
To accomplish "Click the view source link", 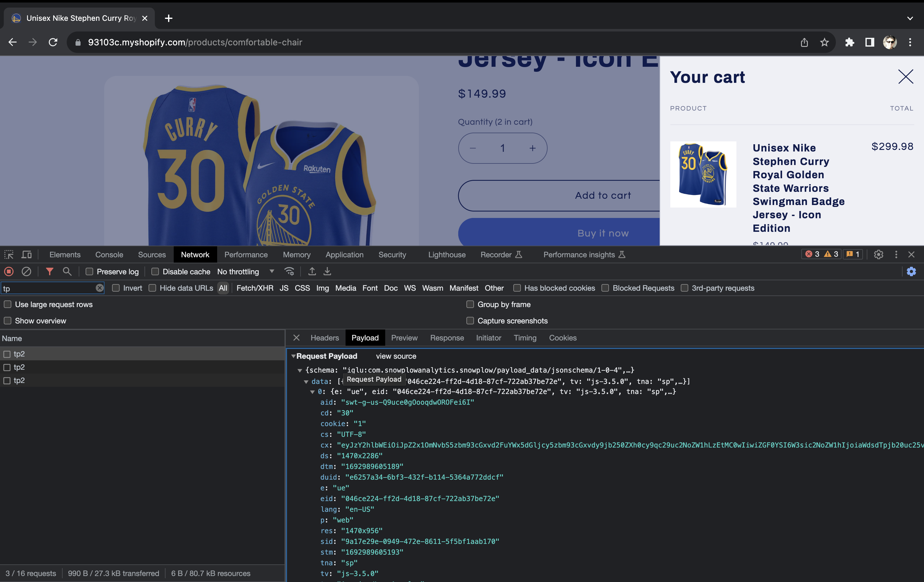I will [x=396, y=356].
